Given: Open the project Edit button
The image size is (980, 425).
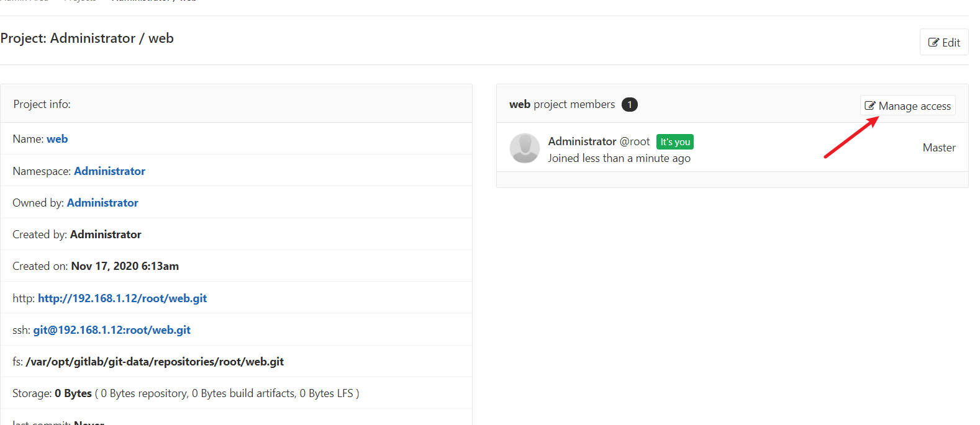Looking at the screenshot, I should click(x=944, y=42).
